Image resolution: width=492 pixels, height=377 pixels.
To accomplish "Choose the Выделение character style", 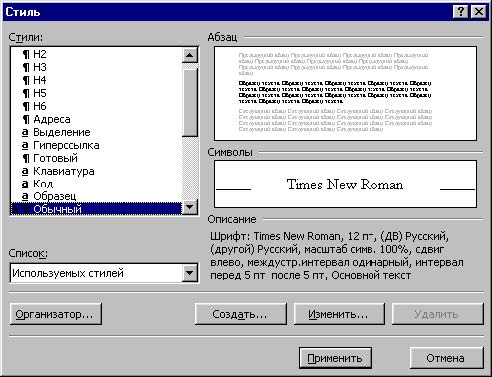I will tap(97, 132).
